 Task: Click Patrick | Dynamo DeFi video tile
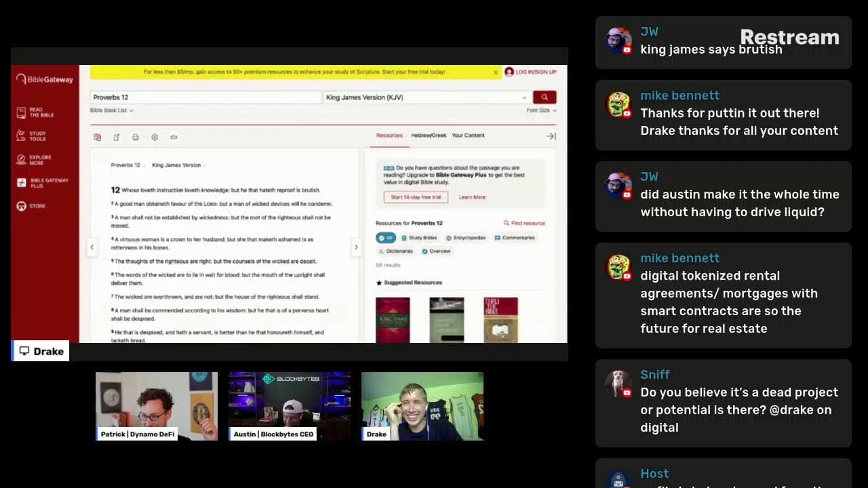(x=157, y=406)
